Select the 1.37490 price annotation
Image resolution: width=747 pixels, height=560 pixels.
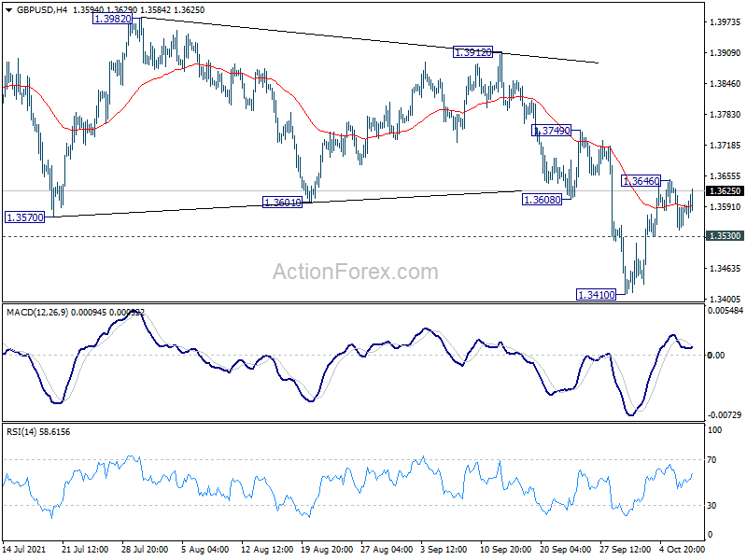tap(552, 131)
